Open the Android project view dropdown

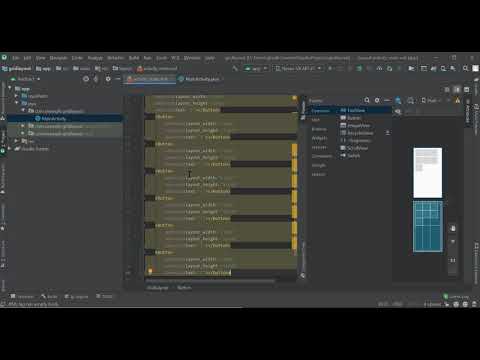[x=25, y=79]
